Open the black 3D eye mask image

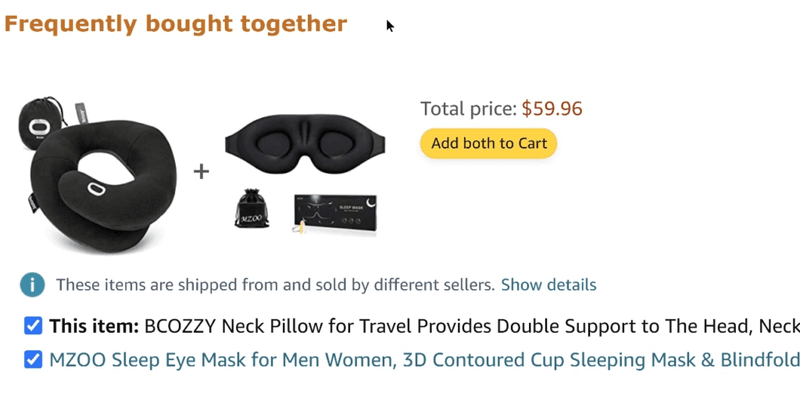tap(305, 144)
